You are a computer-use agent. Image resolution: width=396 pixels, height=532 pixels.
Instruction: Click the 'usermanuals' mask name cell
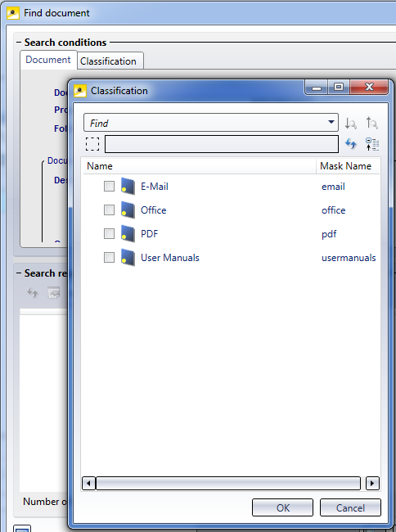click(x=349, y=258)
